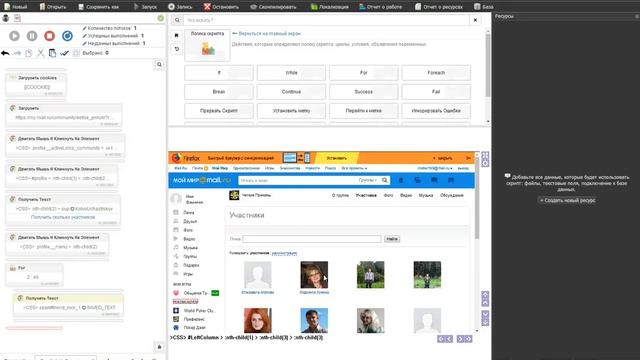Click the For action button
This screenshot has width=640, height=360.
(x=363, y=73)
